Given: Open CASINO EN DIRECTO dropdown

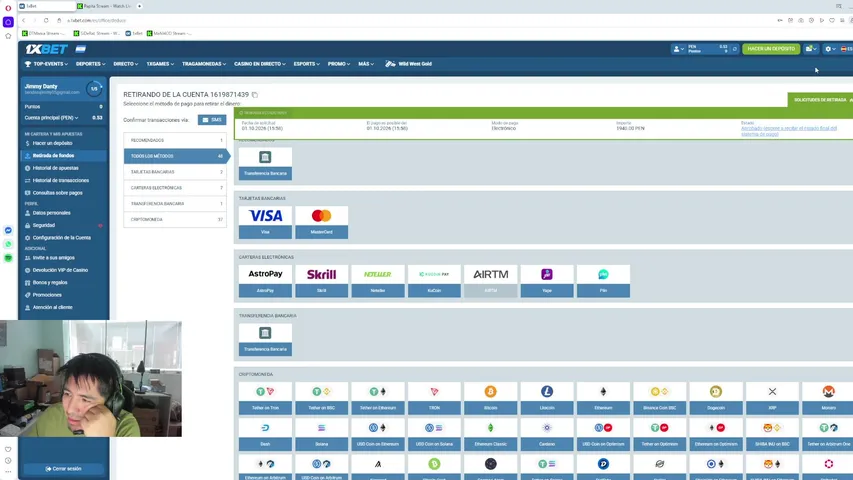Looking at the screenshot, I should coord(259,64).
